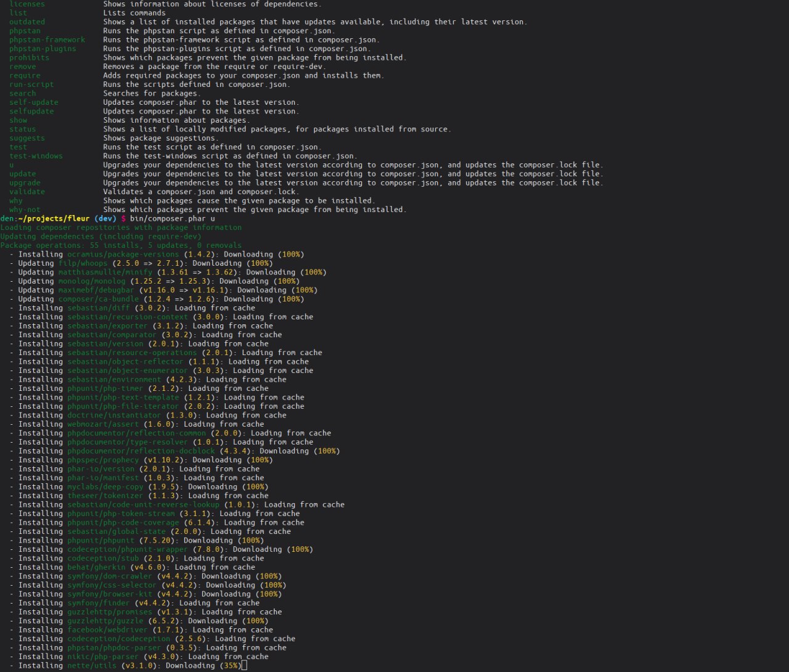789x672 pixels.
Task: Click package name 'behat/gherkin'
Action: tap(96, 567)
